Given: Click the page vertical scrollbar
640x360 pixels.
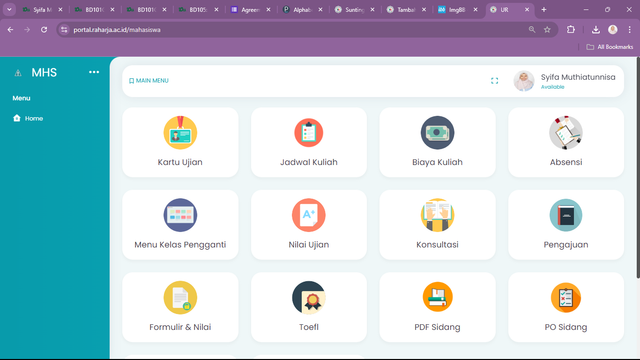Looking at the screenshot, I should (x=638, y=167).
